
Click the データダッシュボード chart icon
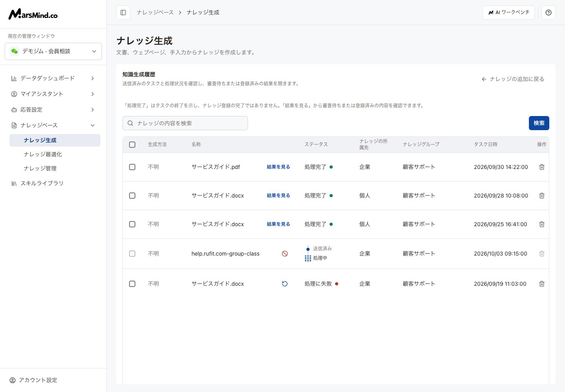pyautogui.click(x=14, y=78)
